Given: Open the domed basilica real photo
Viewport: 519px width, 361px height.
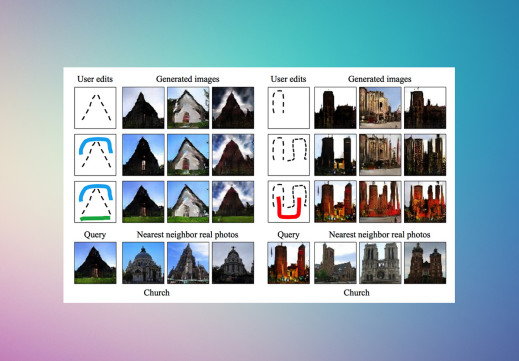Looking at the screenshot, I should pos(143,263).
